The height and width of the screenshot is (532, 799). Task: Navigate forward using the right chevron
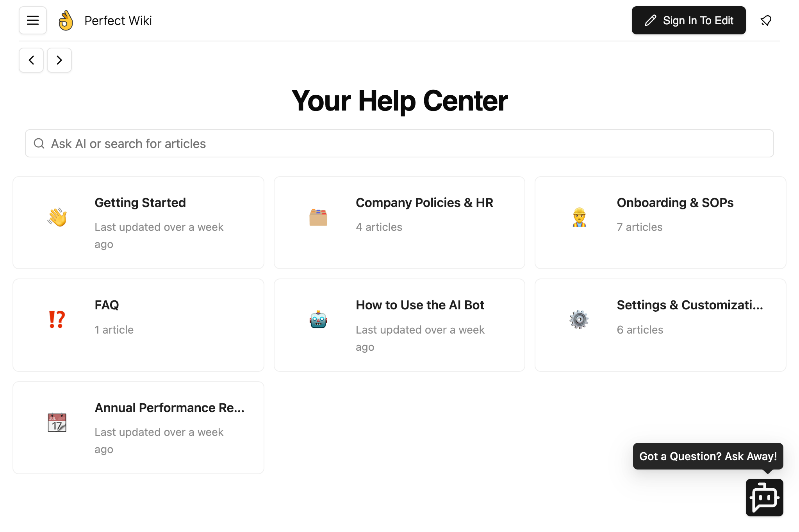[x=59, y=60]
